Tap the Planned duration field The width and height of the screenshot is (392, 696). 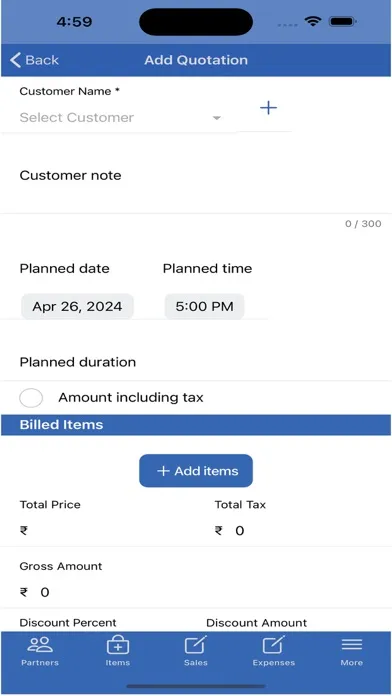(x=196, y=362)
